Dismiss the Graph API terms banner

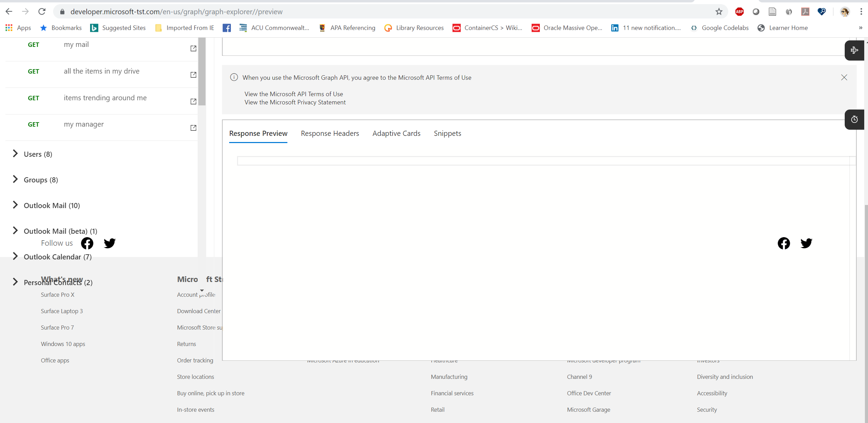(x=844, y=77)
